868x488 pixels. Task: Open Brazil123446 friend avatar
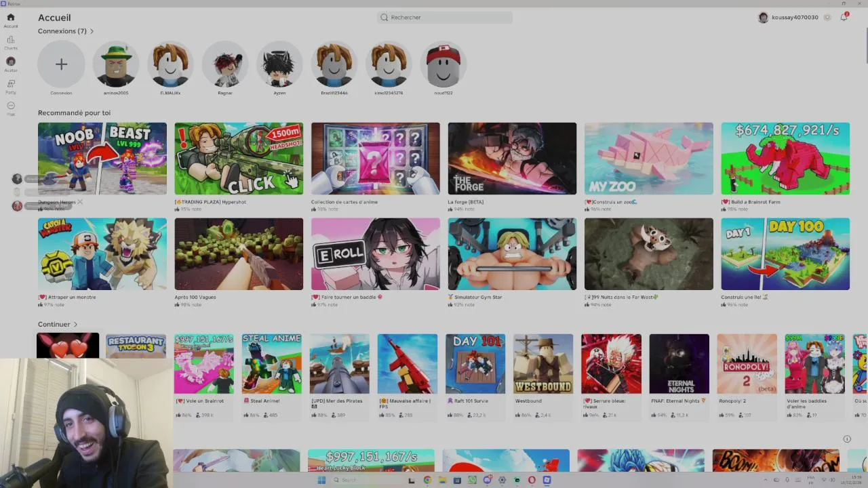pos(334,64)
